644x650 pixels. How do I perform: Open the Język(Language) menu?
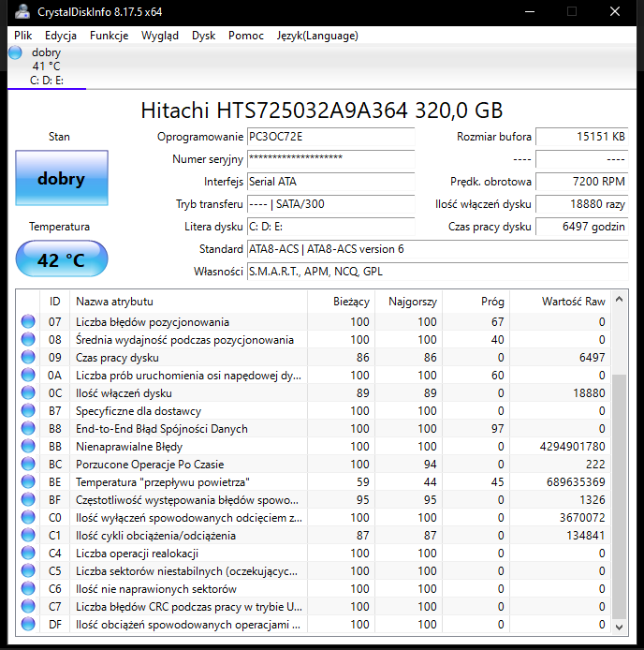coord(317,36)
